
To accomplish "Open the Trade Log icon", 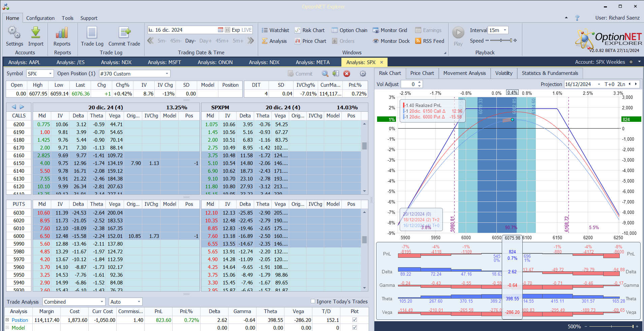I will (x=92, y=33).
